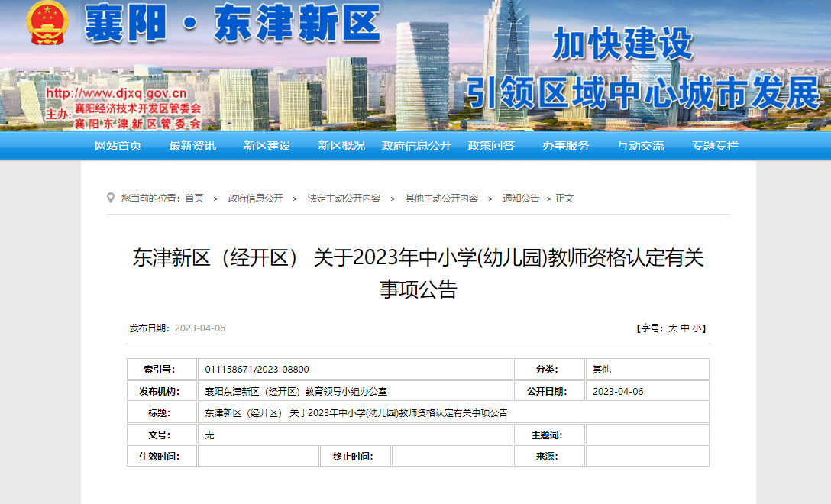
Task: Open 其他主动公开内容 breadcrumb link
Action: pyautogui.click(x=441, y=199)
